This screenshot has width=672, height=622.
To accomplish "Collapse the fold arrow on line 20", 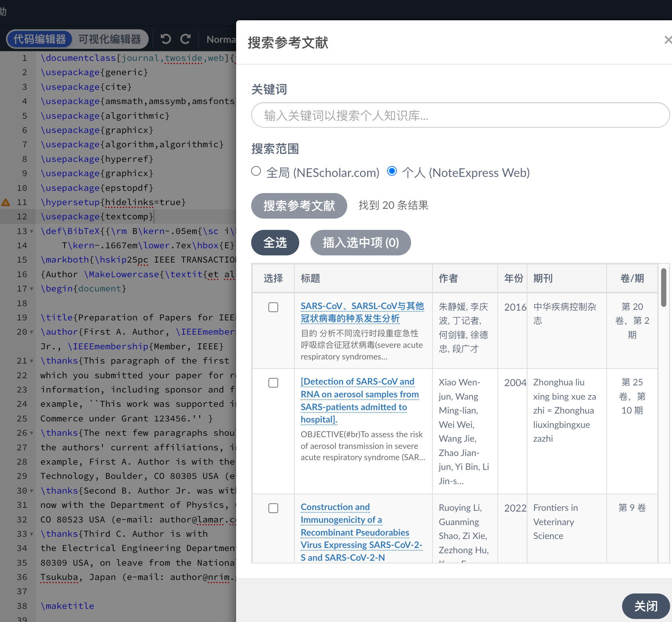I will point(32,332).
